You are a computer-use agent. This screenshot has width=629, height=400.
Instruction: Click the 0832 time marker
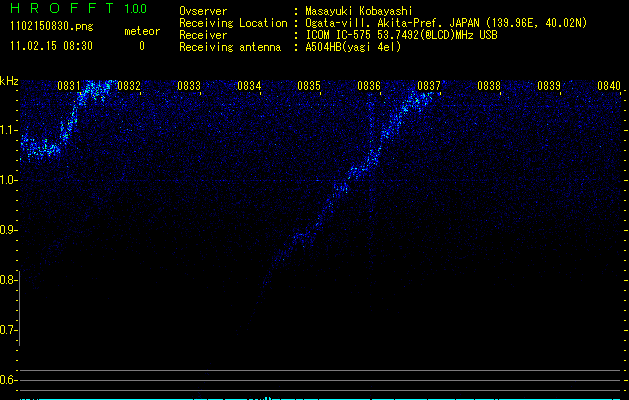coord(129,86)
